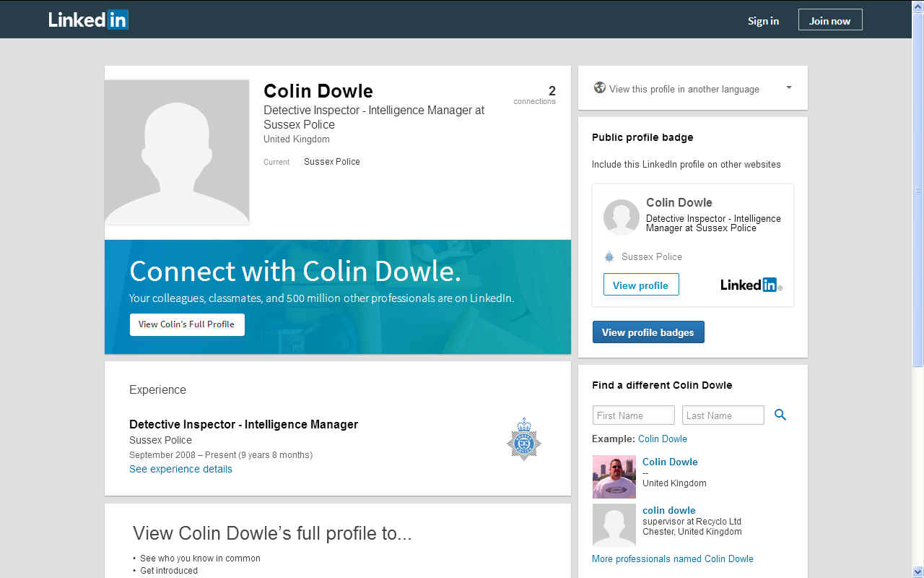
Task: Click badge avatar next to Colin Dowle
Action: coord(621,217)
